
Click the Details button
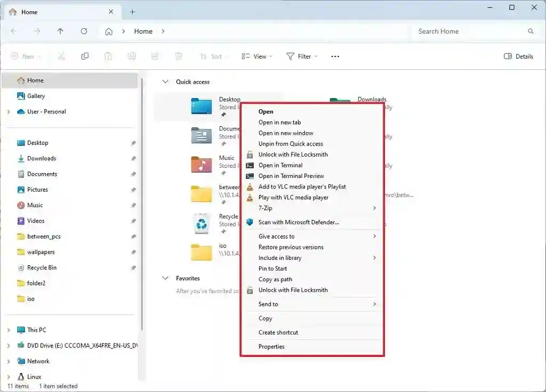[518, 56]
